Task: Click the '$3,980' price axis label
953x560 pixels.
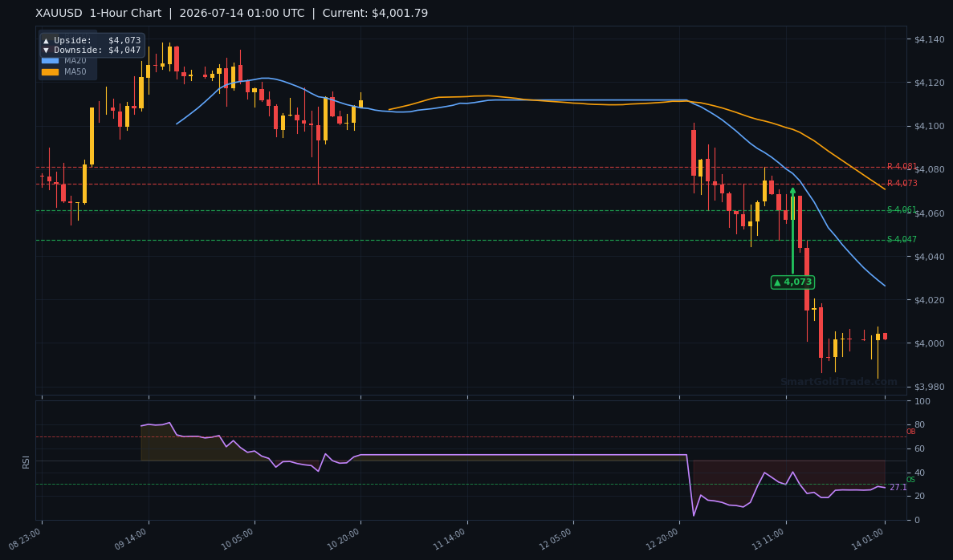Action: coord(929,387)
